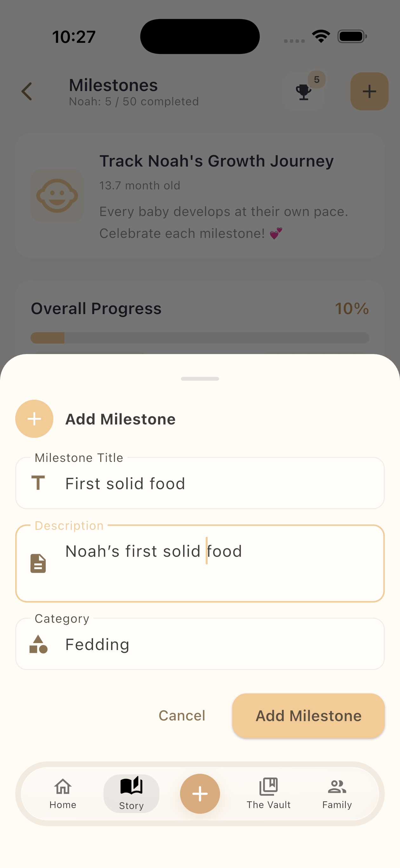Edit the Category field reading Fedding

click(x=200, y=644)
